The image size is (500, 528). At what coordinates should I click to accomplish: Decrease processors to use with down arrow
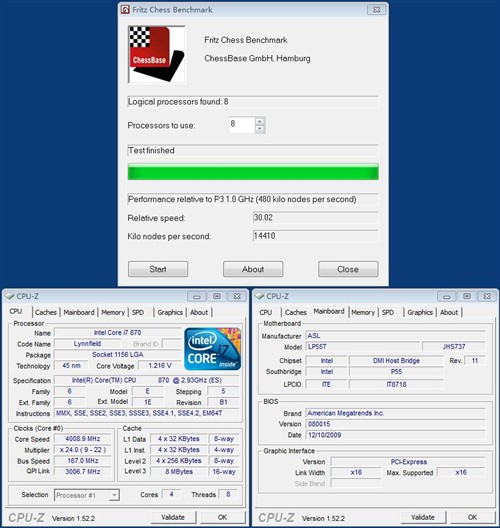pyautogui.click(x=260, y=129)
